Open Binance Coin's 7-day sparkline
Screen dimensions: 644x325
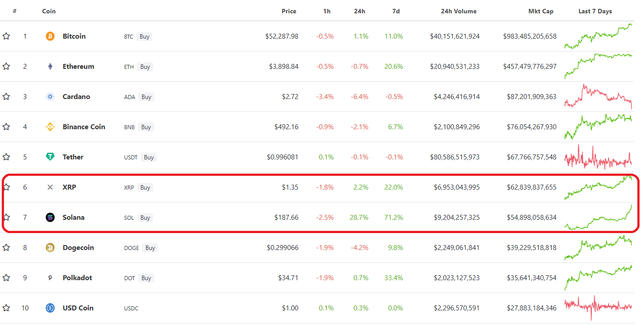click(x=598, y=127)
